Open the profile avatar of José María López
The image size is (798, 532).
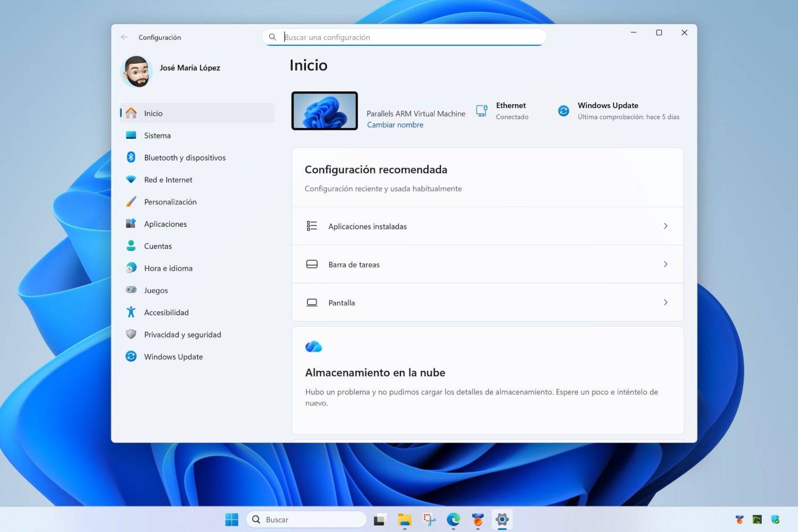pos(137,71)
